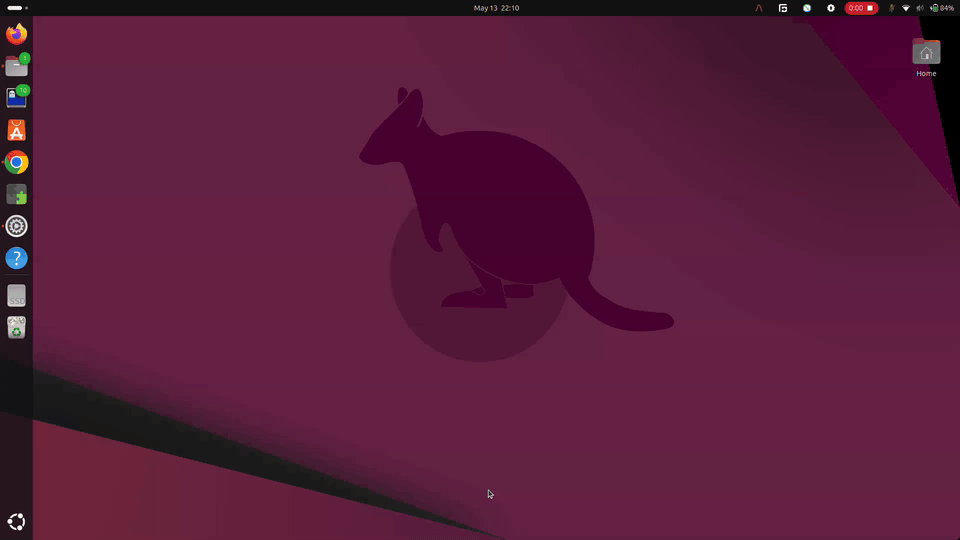Open the SSD drive in dock

17,296
